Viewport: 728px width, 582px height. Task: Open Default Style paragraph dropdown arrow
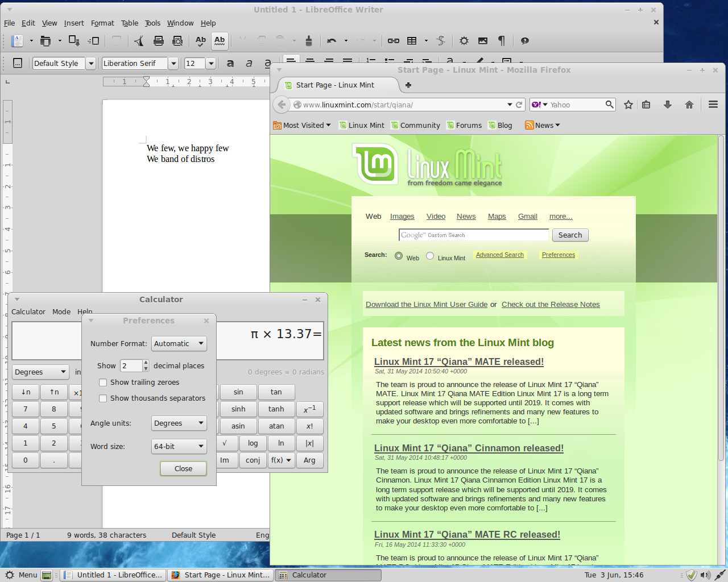click(x=90, y=64)
